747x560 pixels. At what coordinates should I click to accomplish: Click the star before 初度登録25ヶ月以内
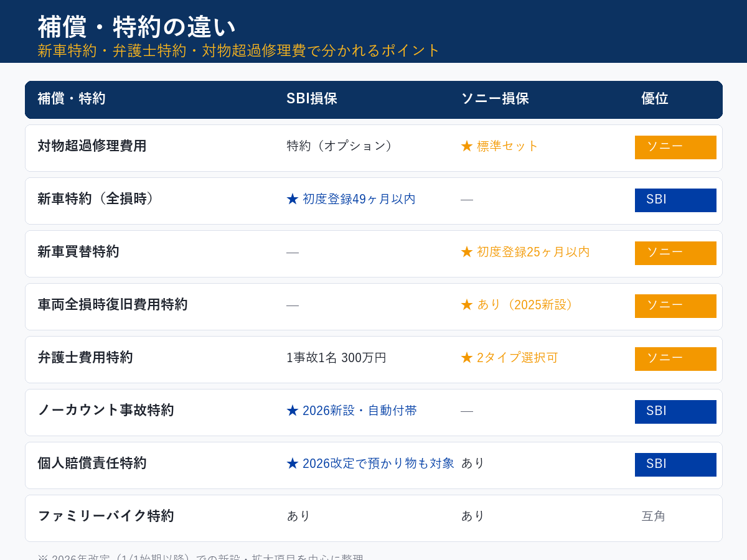tap(465, 252)
